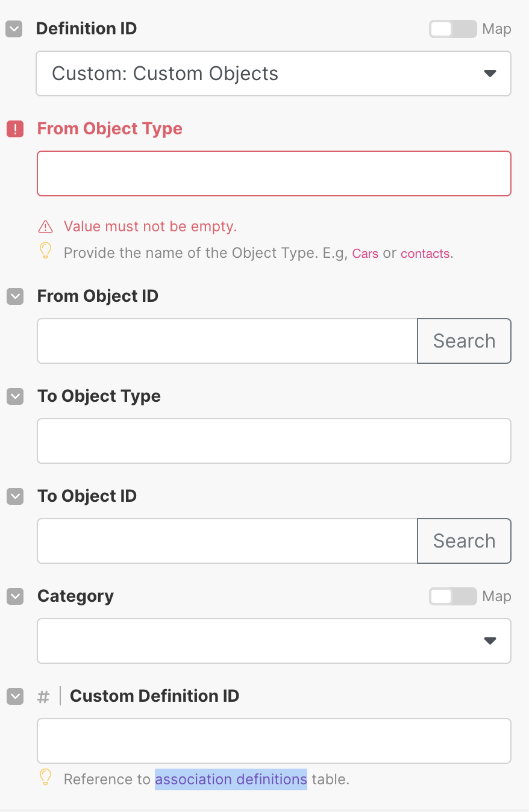The width and height of the screenshot is (529, 812).
Task: Enable the Map toggle for Category
Action: coord(452,596)
